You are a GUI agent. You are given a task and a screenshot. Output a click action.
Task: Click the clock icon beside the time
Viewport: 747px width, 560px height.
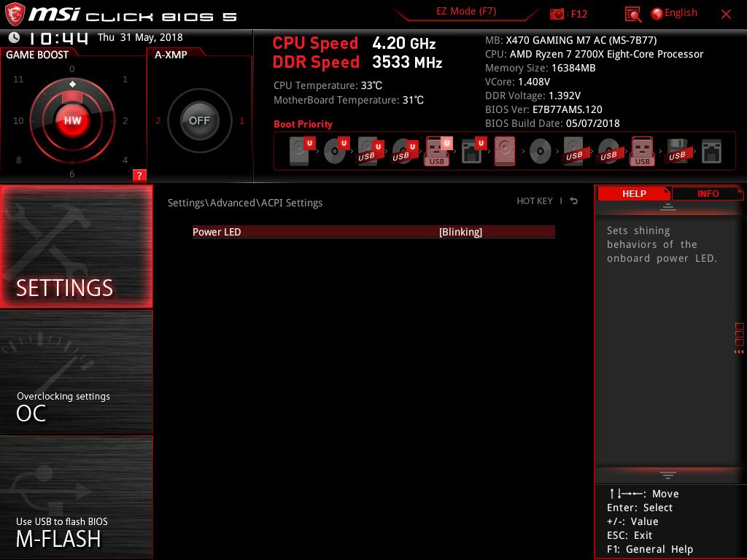(15, 37)
